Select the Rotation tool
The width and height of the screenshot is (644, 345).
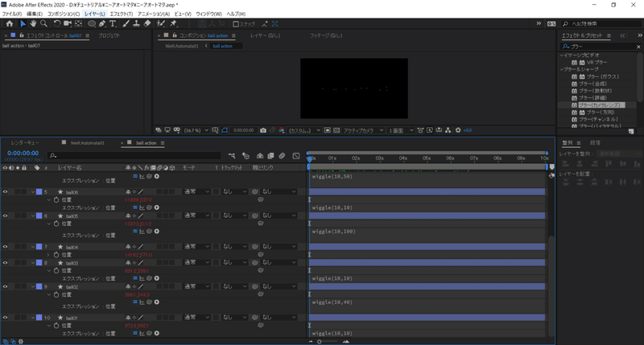(57, 24)
